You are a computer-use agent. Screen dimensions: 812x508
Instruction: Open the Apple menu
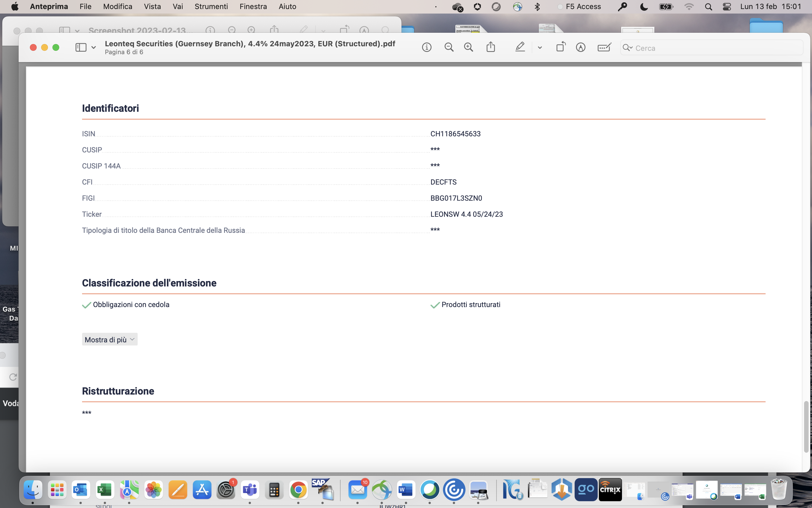[x=15, y=7]
